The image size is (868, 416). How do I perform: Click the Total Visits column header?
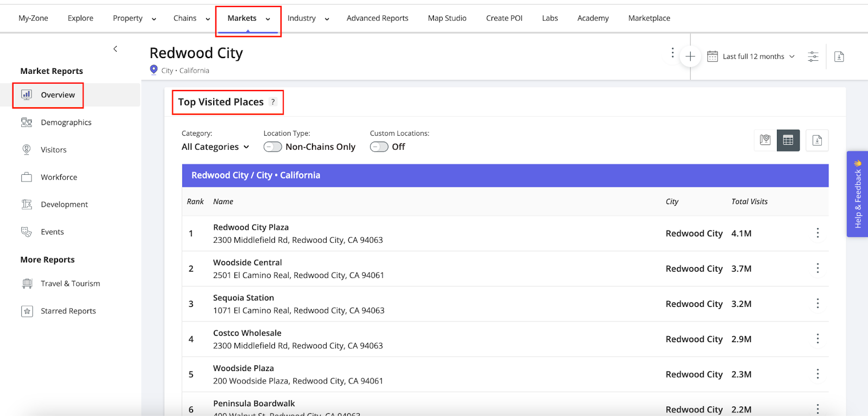click(x=749, y=201)
